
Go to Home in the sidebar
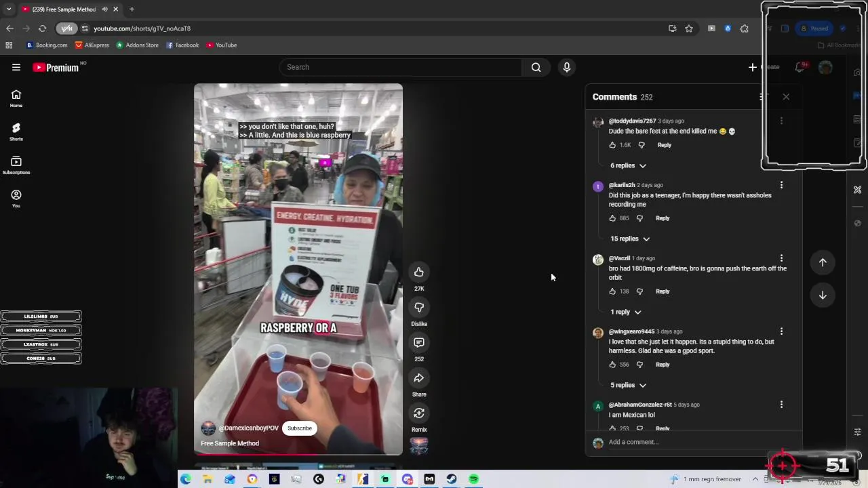click(16, 99)
